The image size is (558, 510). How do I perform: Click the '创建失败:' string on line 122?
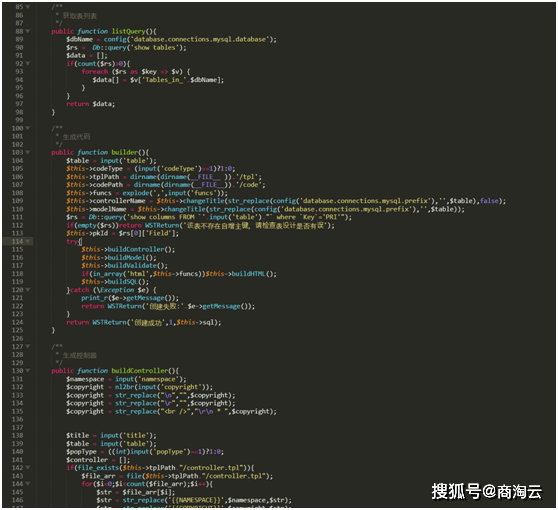click(x=165, y=306)
